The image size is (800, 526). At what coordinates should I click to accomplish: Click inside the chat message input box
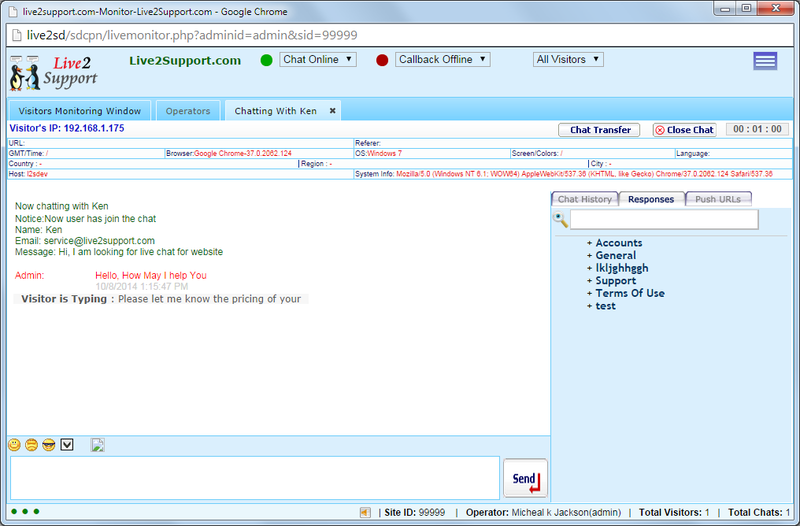pyautogui.click(x=255, y=478)
